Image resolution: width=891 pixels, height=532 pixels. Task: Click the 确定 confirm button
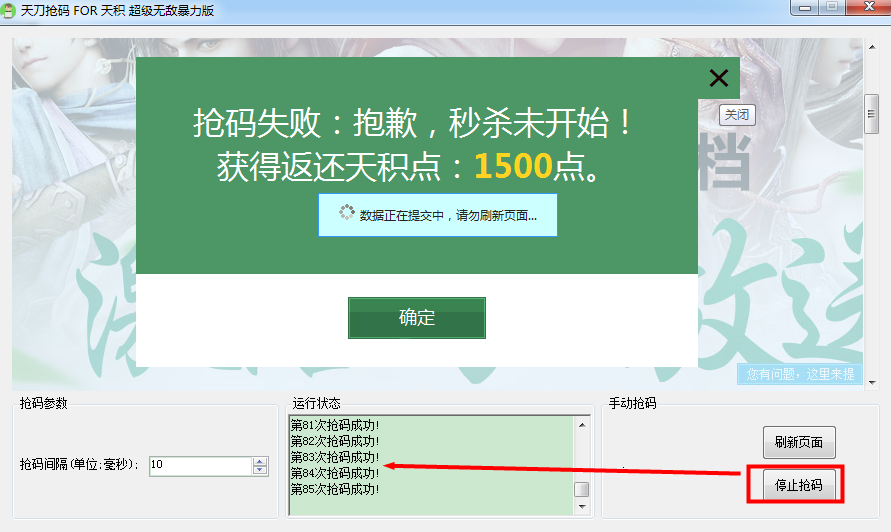coord(417,318)
